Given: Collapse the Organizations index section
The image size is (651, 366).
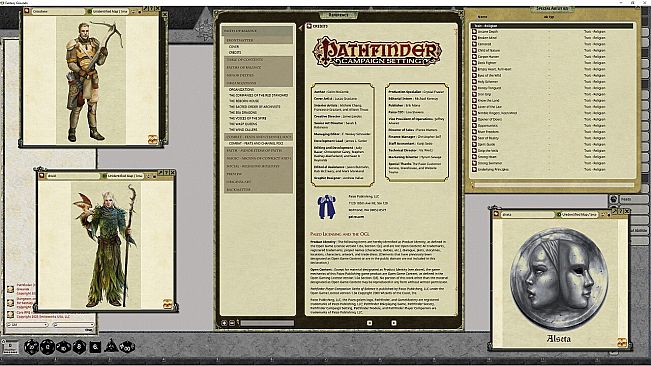Looking at the screenshot, I should click(259, 83).
